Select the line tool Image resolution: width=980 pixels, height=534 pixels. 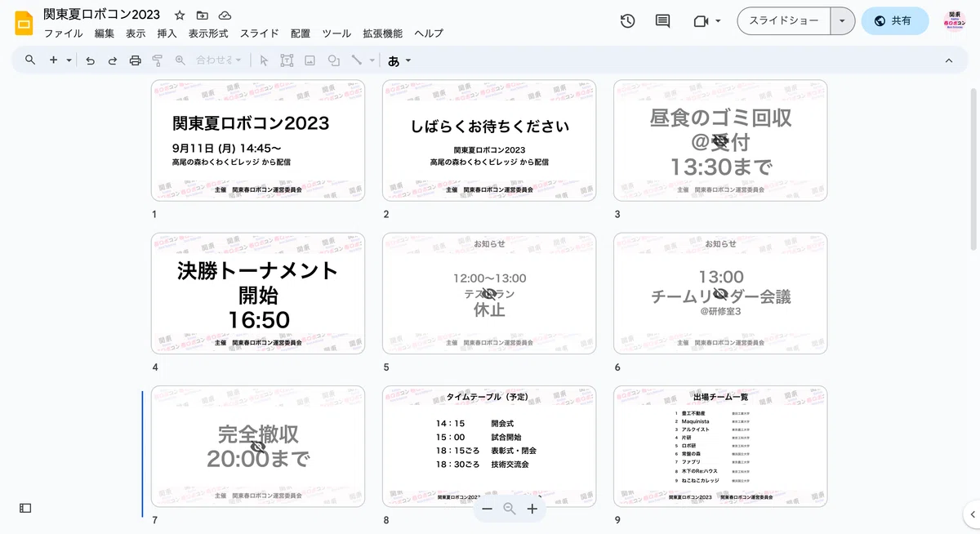[356, 60]
